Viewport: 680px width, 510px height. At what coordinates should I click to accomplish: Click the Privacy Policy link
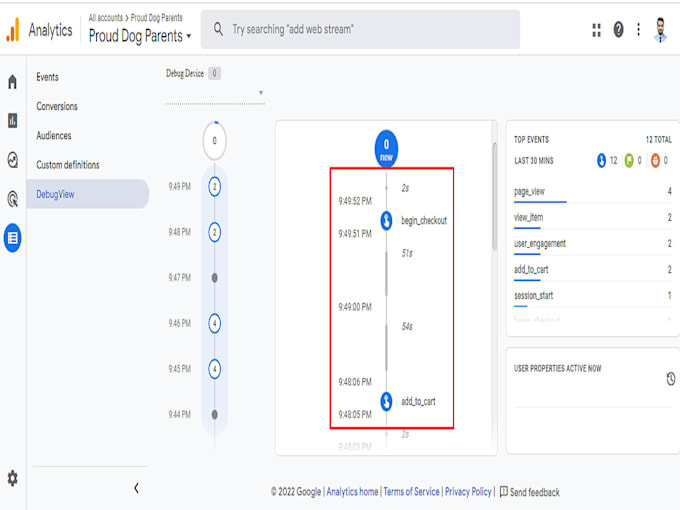(468, 492)
